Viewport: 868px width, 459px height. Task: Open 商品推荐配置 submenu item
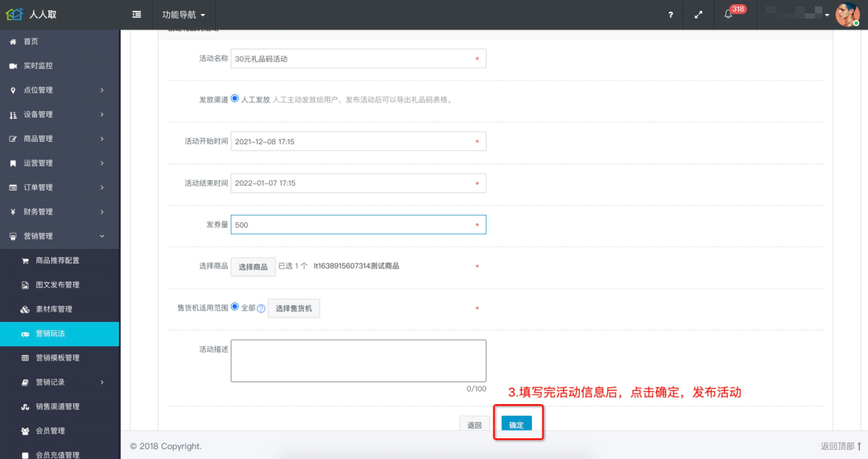pyautogui.click(x=60, y=260)
